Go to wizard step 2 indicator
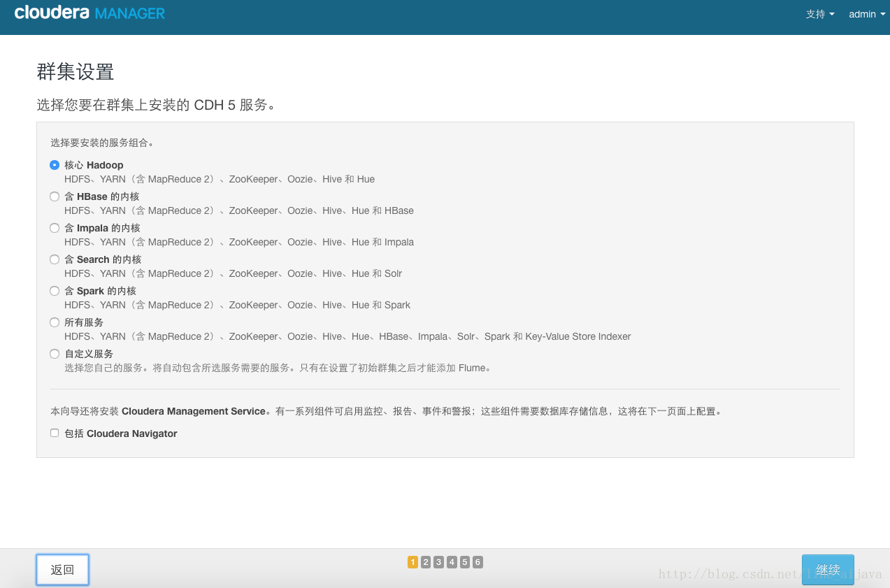Image resolution: width=890 pixels, height=588 pixels. click(x=426, y=562)
